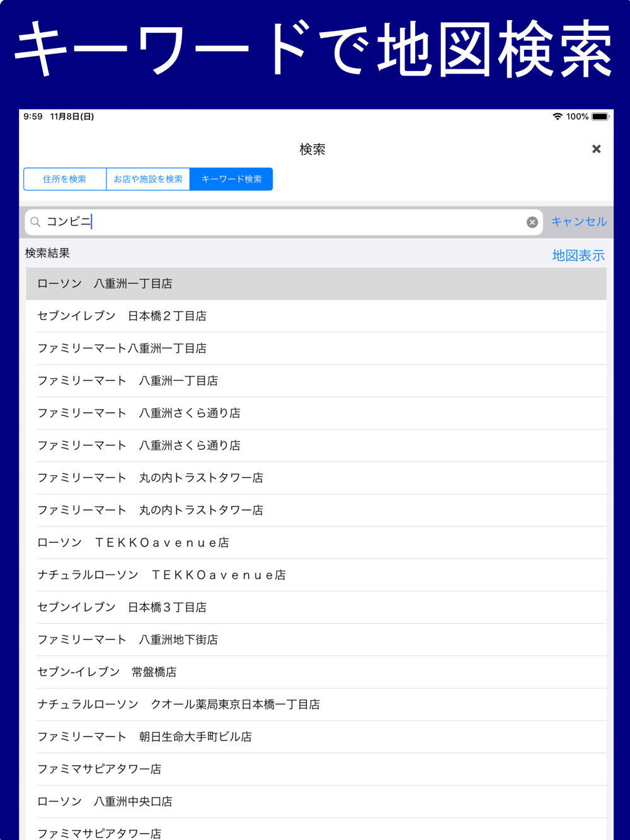630x840 pixels.
Task: Select ローソン 八重洲中央口店
Action: pos(316,802)
